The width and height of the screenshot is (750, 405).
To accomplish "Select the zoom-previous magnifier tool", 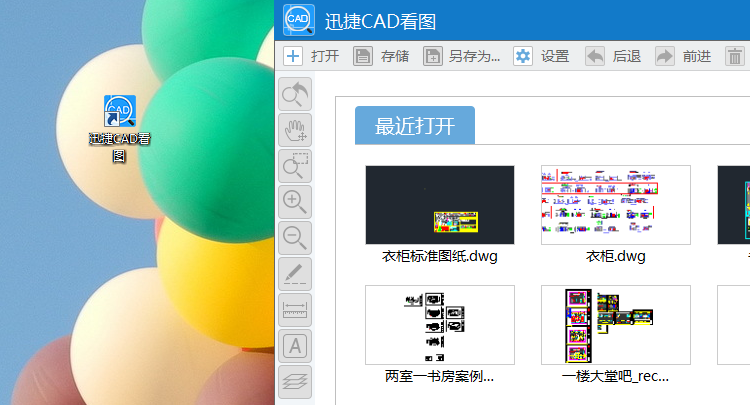I will (295, 95).
